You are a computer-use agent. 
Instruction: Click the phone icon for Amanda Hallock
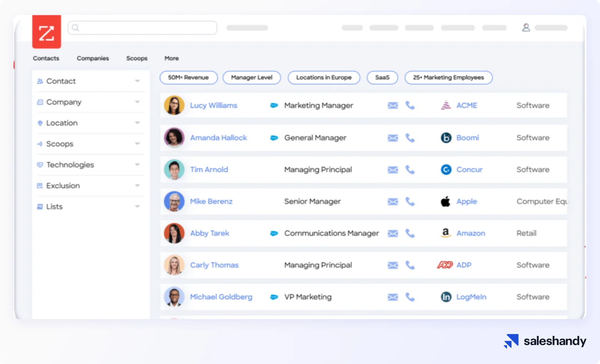(x=410, y=137)
